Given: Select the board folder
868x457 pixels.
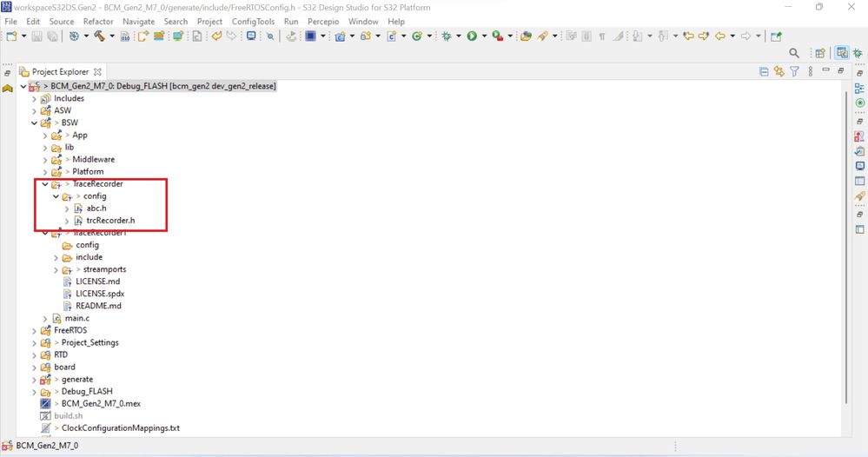Looking at the screenshot, I should click(x=65, y=367).
